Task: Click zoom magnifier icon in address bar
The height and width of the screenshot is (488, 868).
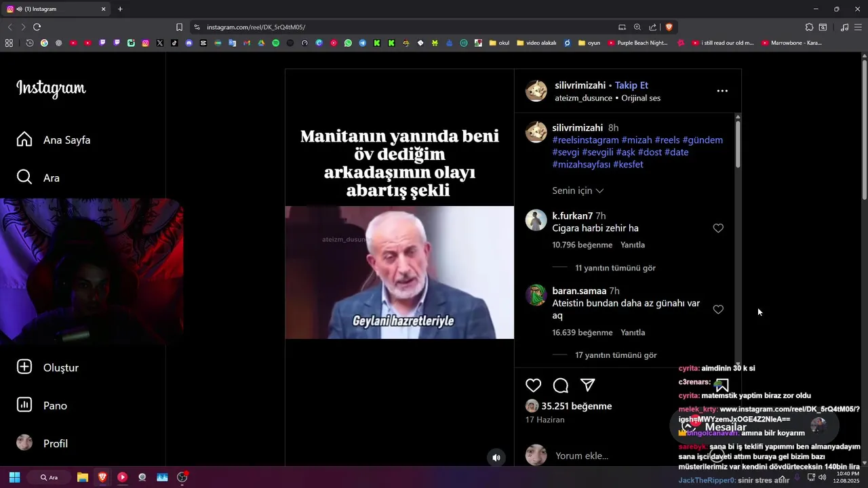Action: (x=637, y=27)
